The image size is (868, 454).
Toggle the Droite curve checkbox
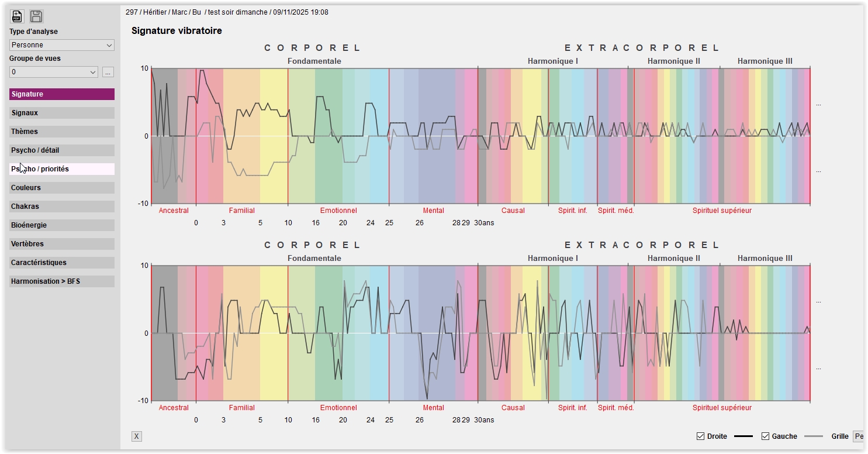700,436
